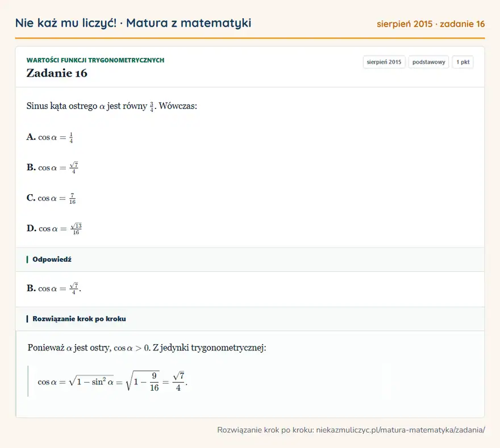Choose answer option B, cos α = √7/4
500x448 pixels.
tap(52, 168)
